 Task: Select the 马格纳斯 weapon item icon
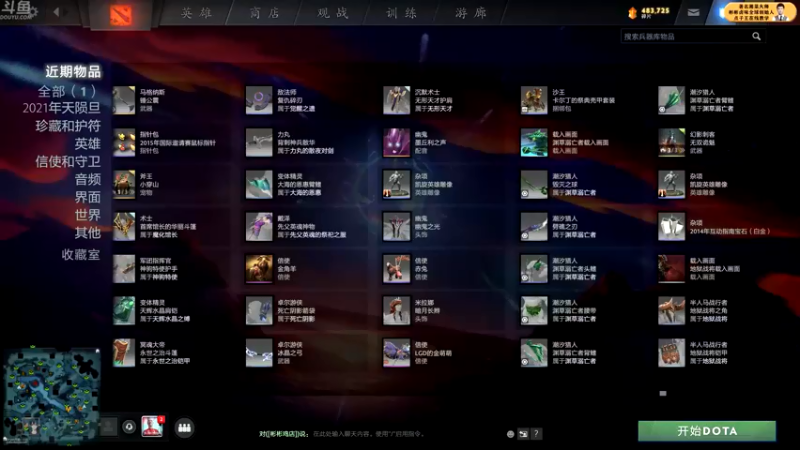(124, 100)
